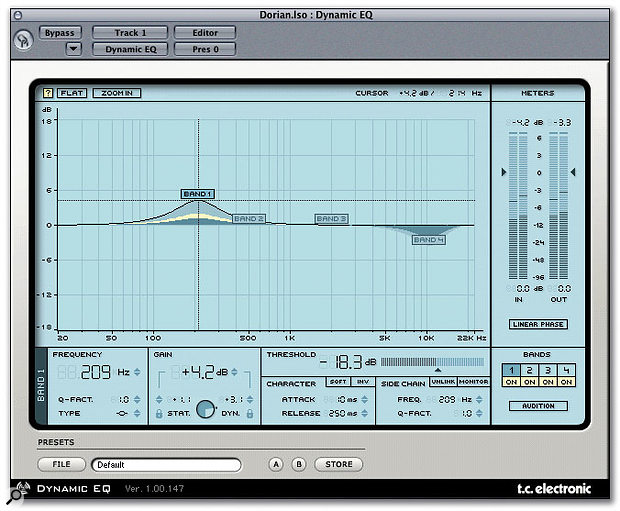Select the BAND 4 handle on graph
620x511 pixels.
point(429,240)
